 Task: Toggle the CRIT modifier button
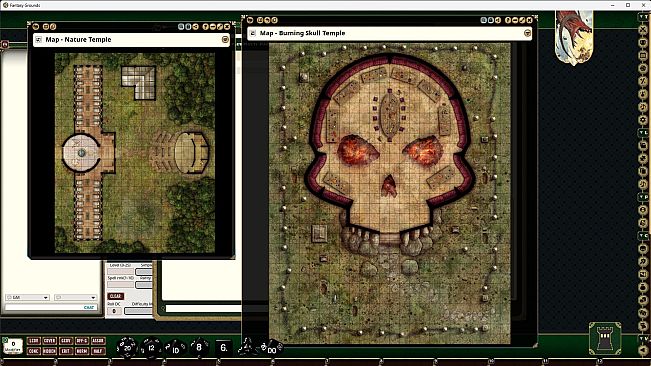(66, 351)
